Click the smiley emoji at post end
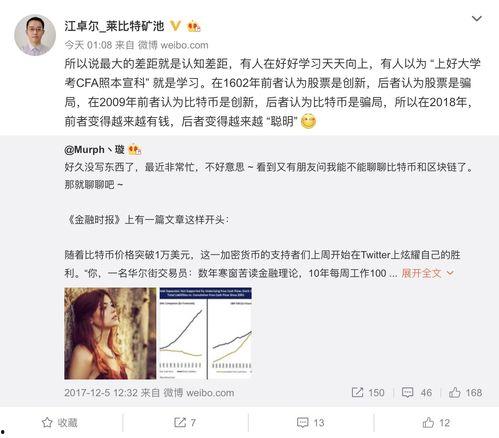This screenshot has height=438, width=499. 308,121
